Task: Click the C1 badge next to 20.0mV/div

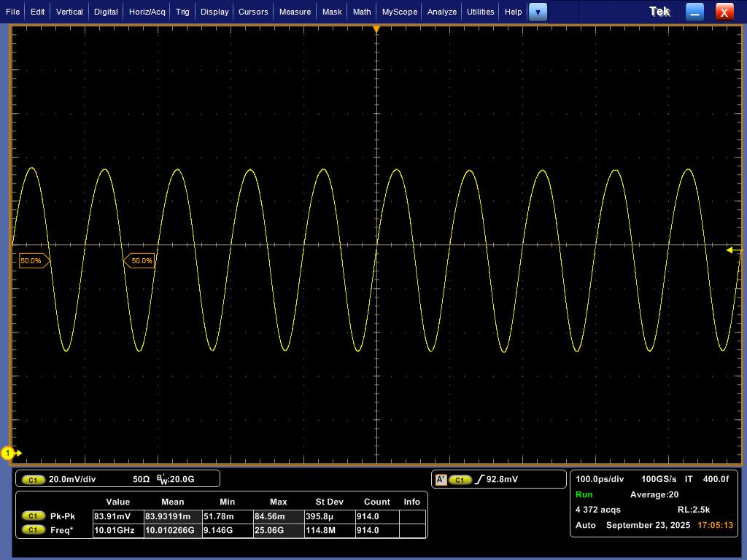Action: click(x=33, y=480)
